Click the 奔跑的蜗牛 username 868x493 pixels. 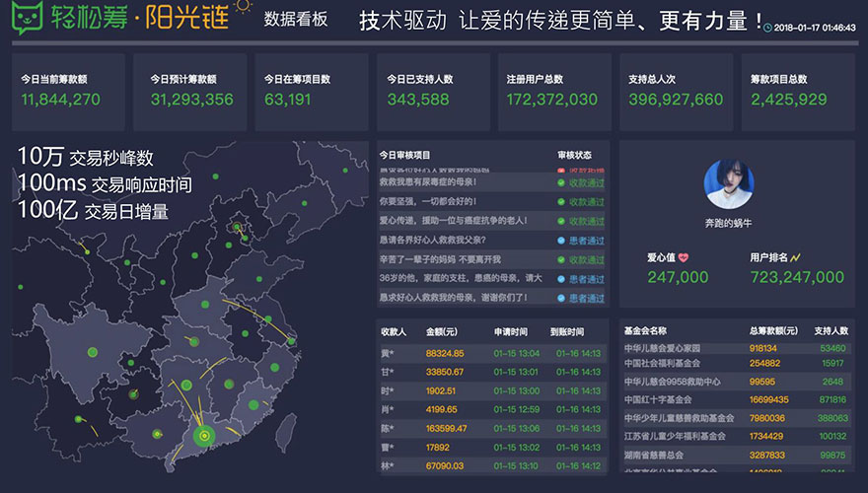729,223
